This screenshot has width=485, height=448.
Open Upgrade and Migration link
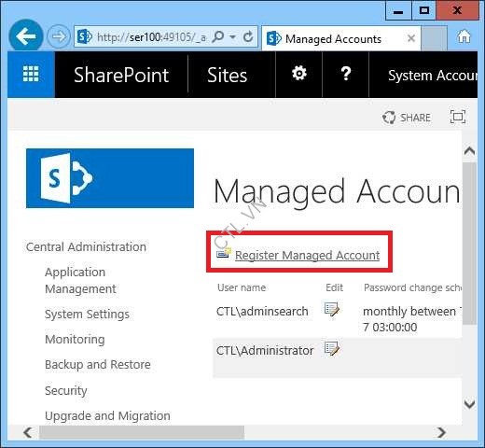click(107, 416)
